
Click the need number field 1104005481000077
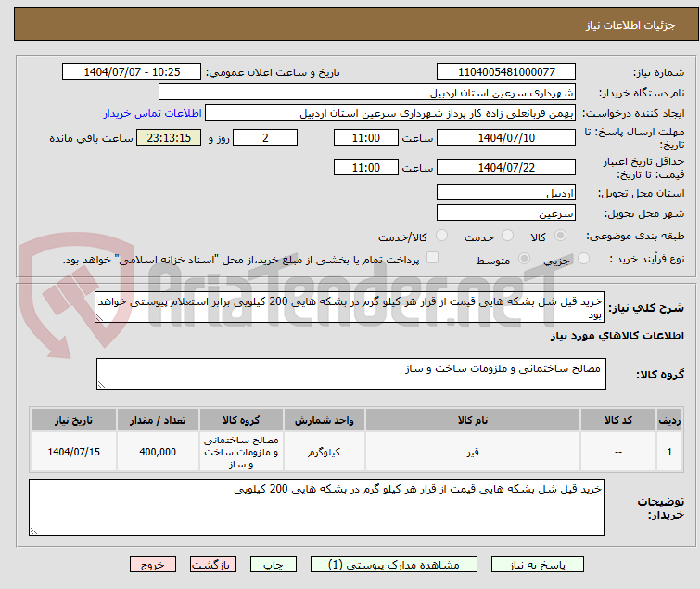pyautogui.click(x=506, y=72)
